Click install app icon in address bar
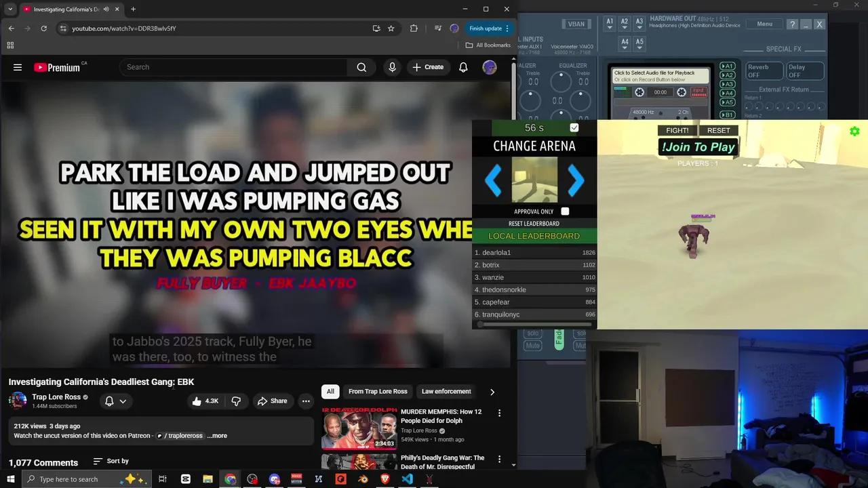This screenshot has width=868, height=488. 376,28
